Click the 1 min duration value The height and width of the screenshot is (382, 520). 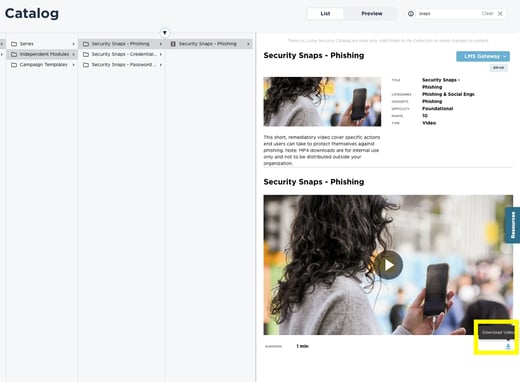pos(302,346)
